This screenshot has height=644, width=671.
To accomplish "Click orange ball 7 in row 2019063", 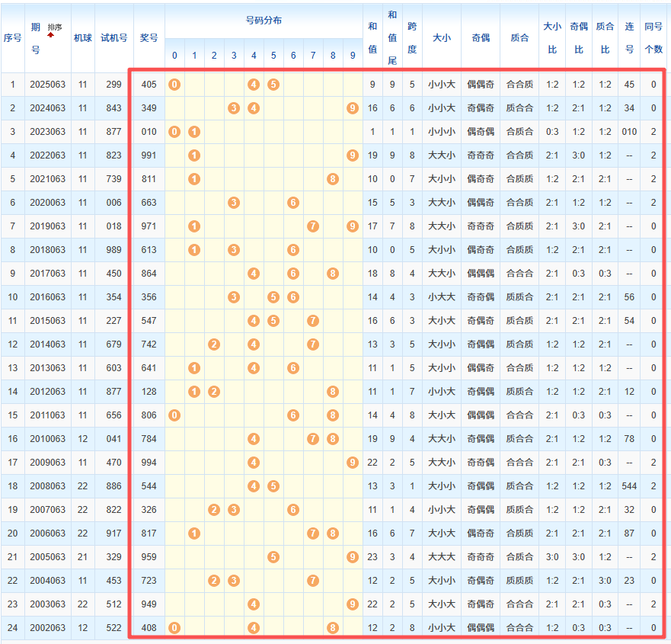I will click(313, 226).
